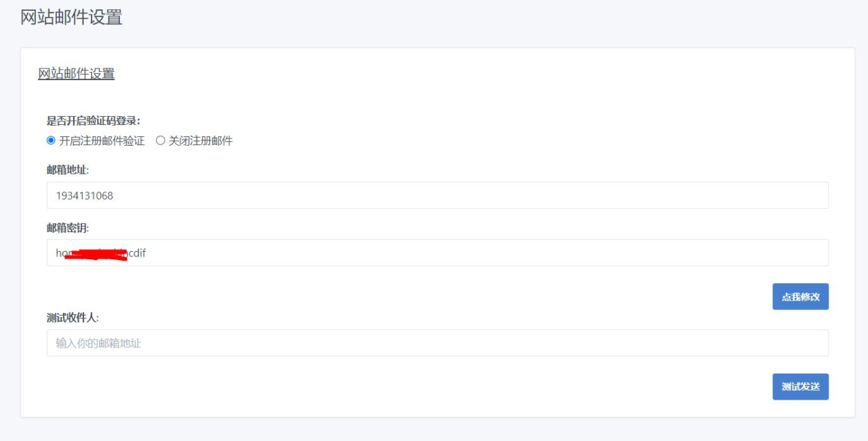
Task: Select the 关闭注册邮件 radio button
Action: coord(161,140)
